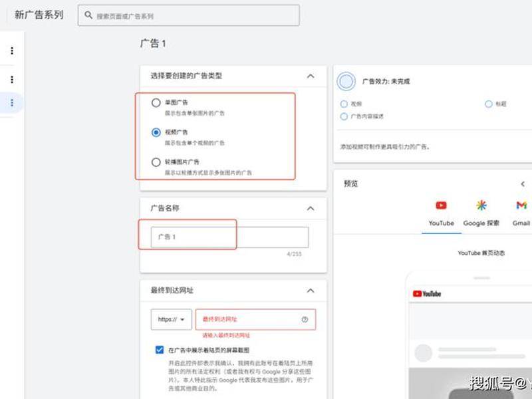
Task: Click the 预览 panel heading
Action: click(351, 184)
